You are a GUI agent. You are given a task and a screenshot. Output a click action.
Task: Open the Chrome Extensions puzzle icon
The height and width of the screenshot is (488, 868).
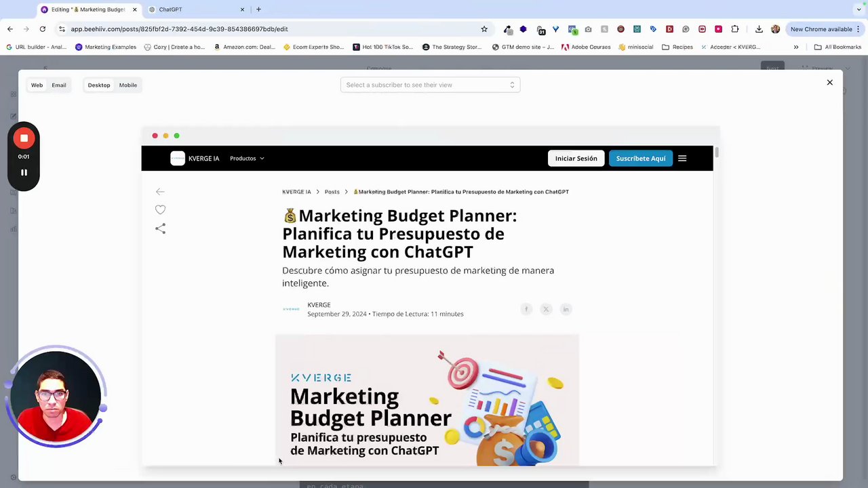[x=734, y=29]
